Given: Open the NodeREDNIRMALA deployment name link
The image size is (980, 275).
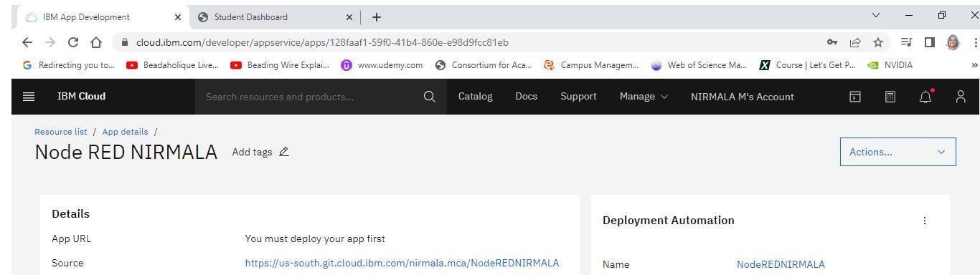Looking at the screenshot, I should pyautogui.click(x=781, y=264).
